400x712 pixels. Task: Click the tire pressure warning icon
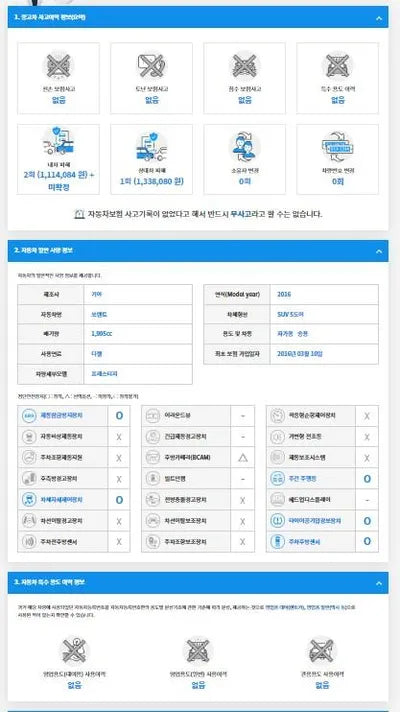pos(277,520)
